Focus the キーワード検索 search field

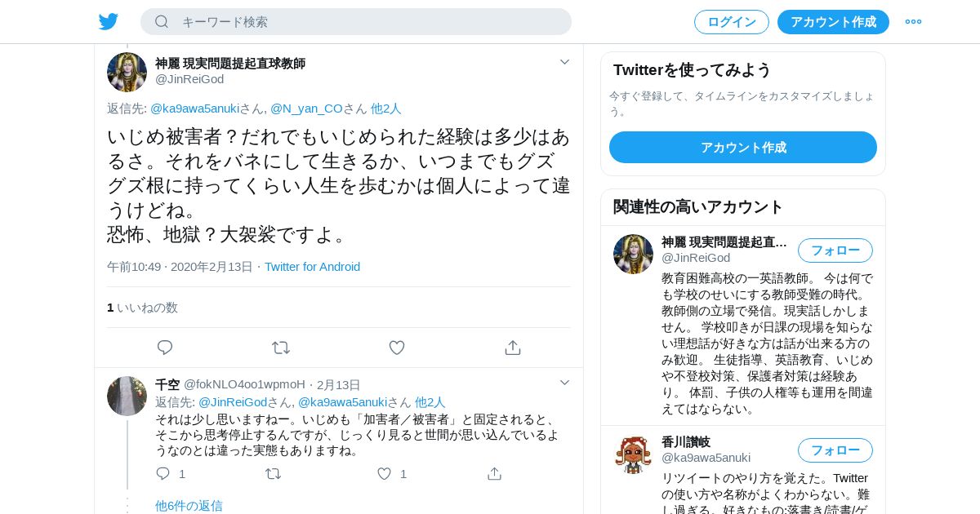(356, 22)
